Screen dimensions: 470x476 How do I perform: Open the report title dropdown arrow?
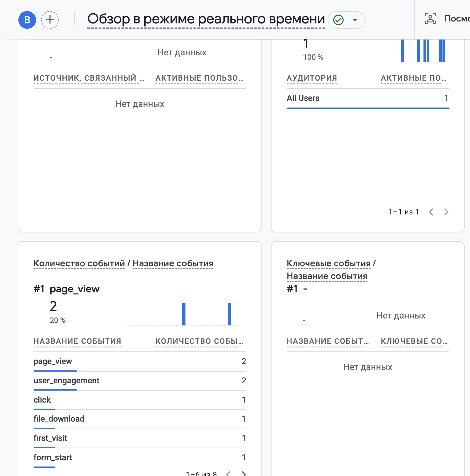[x=355, y=20]
